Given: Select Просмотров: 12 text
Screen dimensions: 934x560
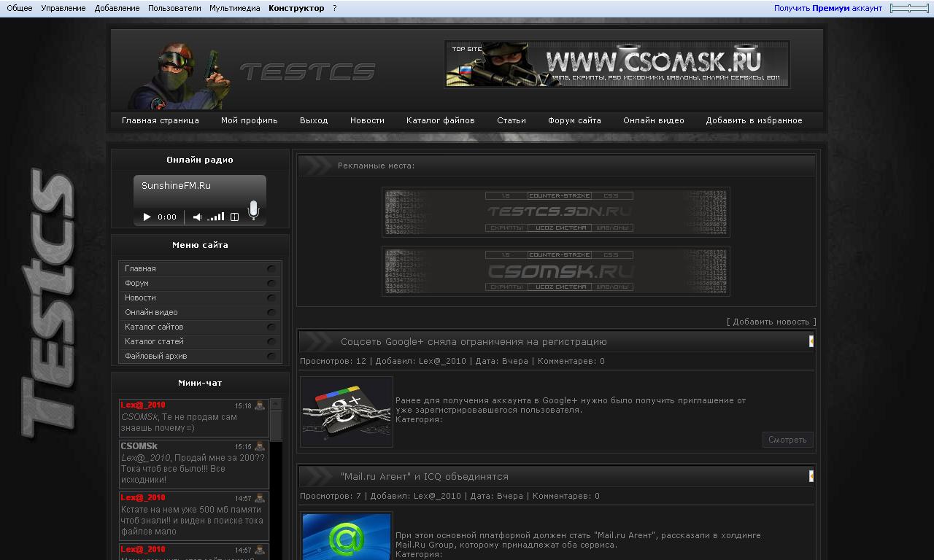Looking at the screenshot, I should coord(333,361).
